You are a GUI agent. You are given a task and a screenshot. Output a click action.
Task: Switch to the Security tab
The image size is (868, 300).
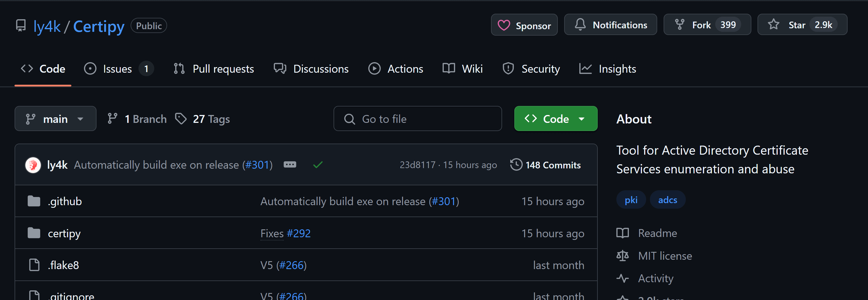[x=531, y=69]
